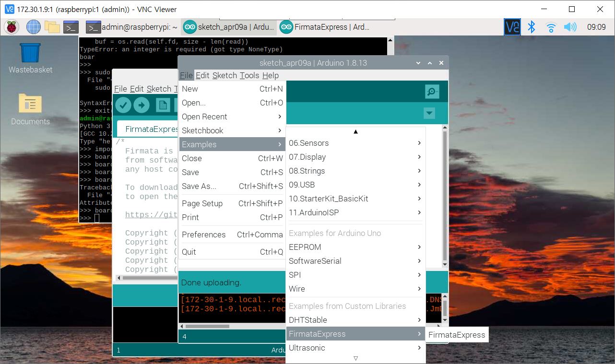This screenshot has height=364, width=615.
Task: Open the Raspberry Pi main menu
Action: point(11,27)
